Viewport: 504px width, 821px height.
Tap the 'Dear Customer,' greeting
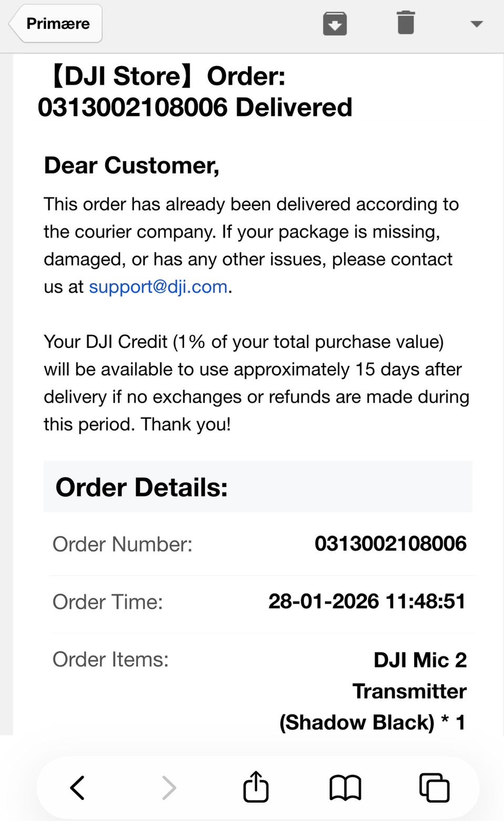coord(131,165)
